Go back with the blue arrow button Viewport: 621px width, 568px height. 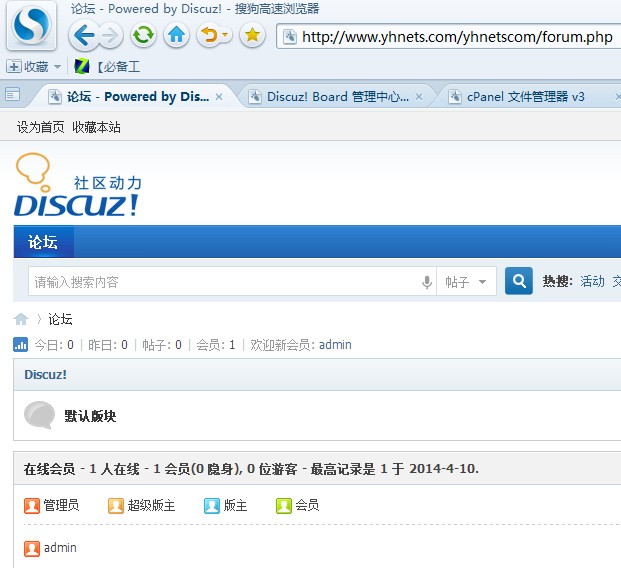[x=84, y=36]
